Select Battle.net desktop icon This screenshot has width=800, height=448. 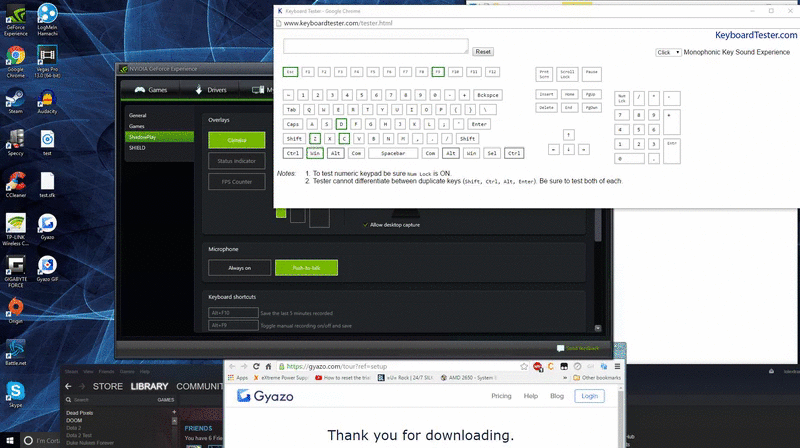click(16, 353)
